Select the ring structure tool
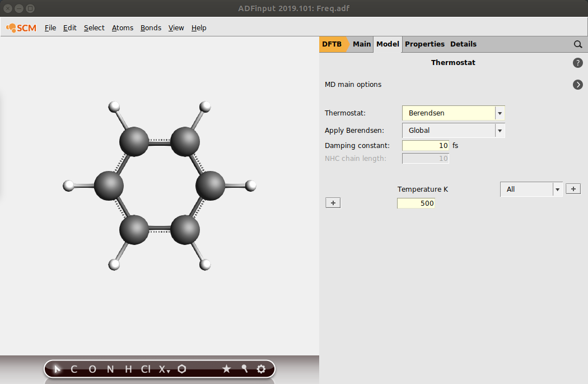The image size is (588, 384). pos(182,369)
